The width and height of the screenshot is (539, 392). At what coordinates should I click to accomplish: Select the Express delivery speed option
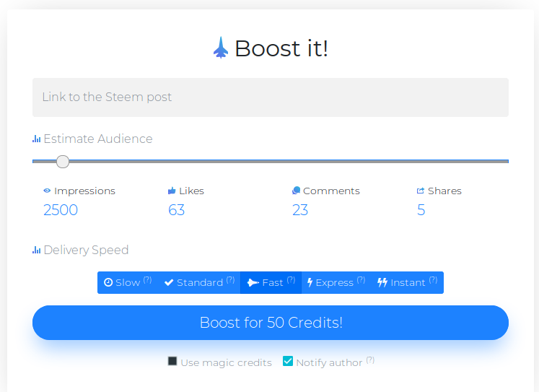(x=336, y=283)
